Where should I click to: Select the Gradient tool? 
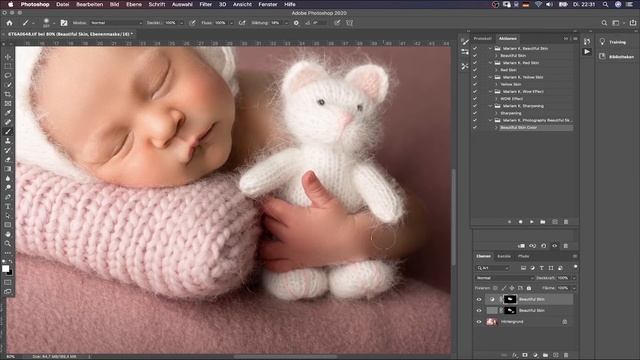click(8, 169)
